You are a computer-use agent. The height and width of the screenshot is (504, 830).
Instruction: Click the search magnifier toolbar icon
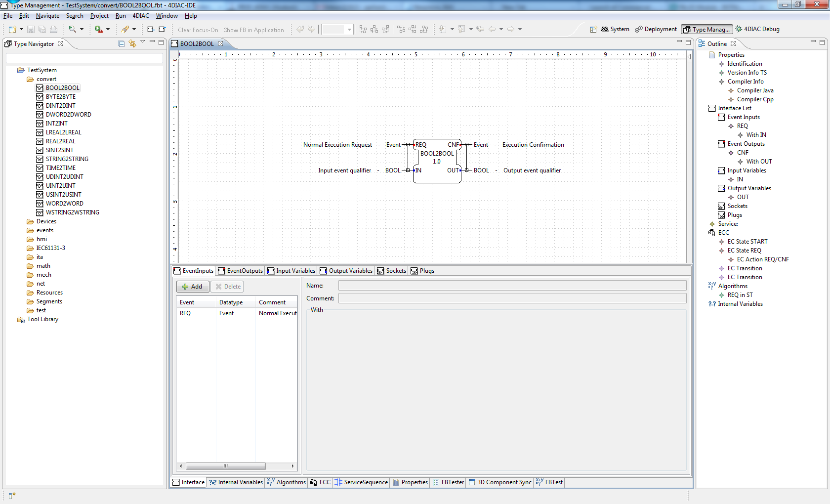[73, 30]
